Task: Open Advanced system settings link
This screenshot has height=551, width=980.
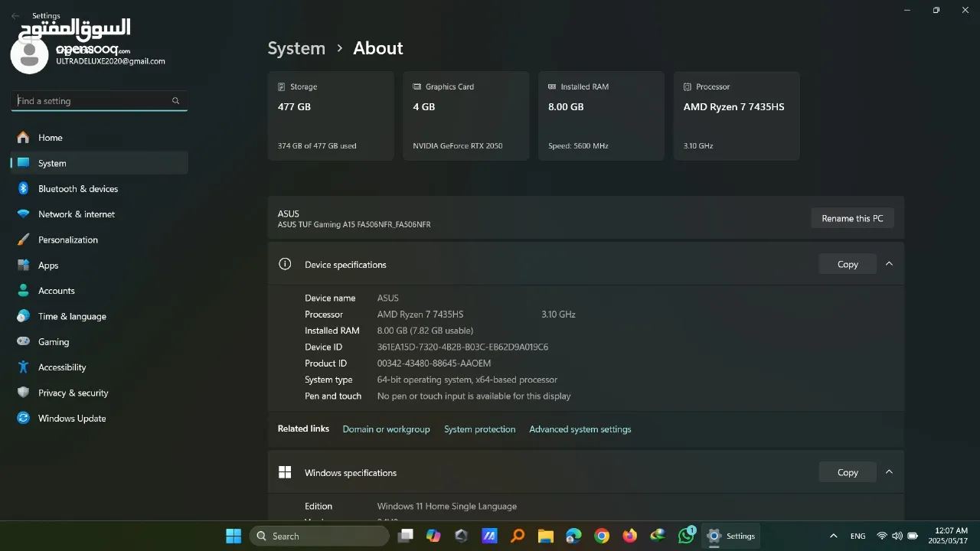Action: tap(580, 429)
